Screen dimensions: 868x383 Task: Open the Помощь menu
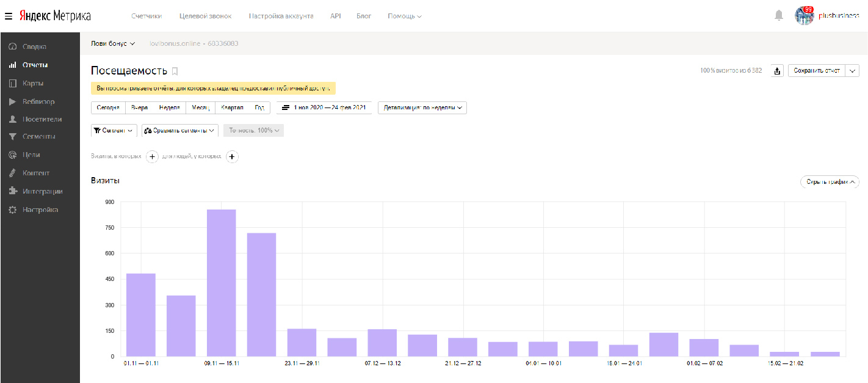pyautogui.click(x=404, y=16)
